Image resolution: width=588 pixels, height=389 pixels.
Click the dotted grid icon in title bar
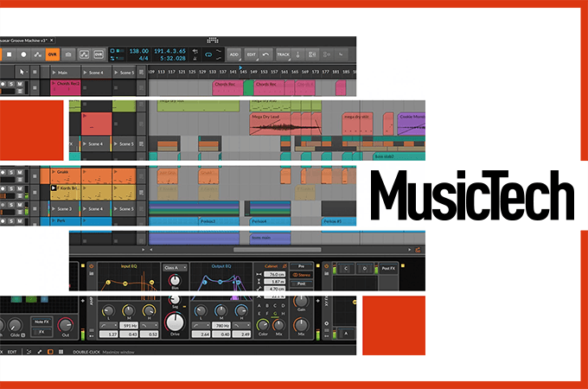point(213,40)
